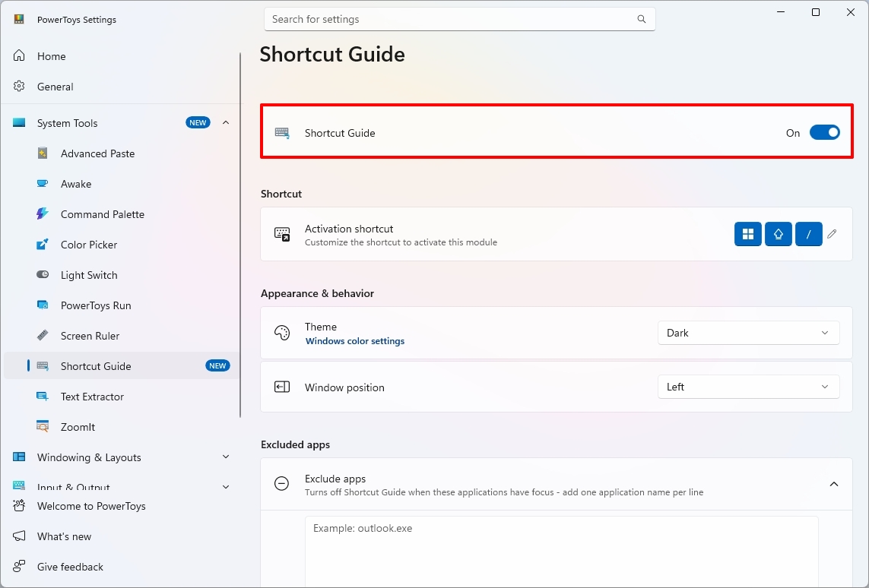
Task: Open ZoomIt settings from sidebar
Action: pos(78,428)
